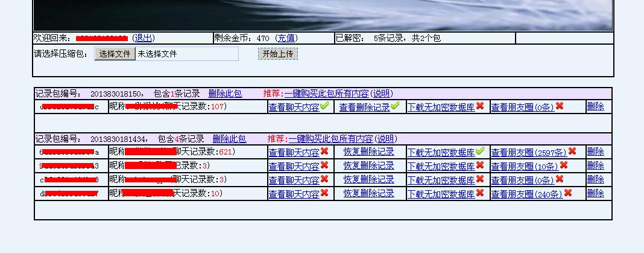Open 说明 for package 2013830181434
644x253 pixels.
click(x=386, y=139)
